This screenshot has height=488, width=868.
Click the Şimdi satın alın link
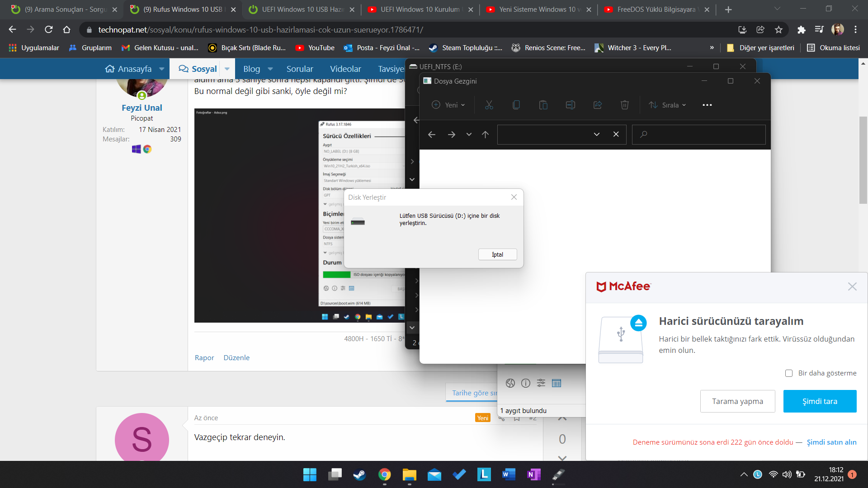click(831, 442)
